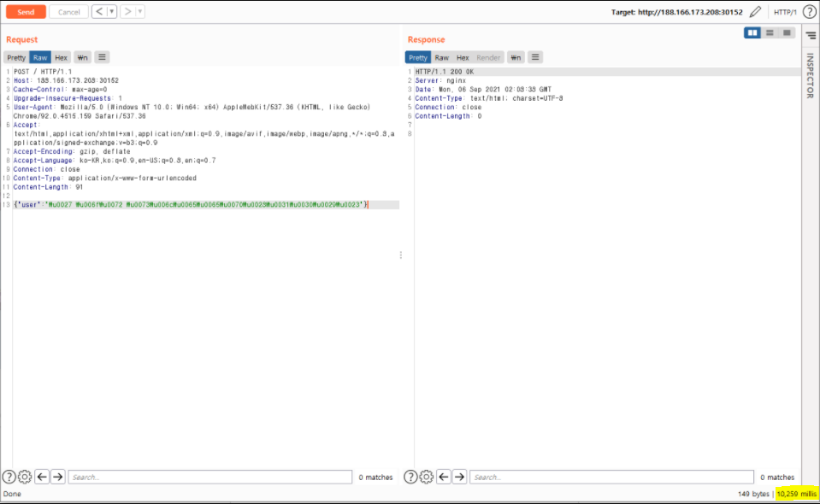Select the Response Render tab
The width and height of the screenshot is (820, 504).
click(488, 57)
